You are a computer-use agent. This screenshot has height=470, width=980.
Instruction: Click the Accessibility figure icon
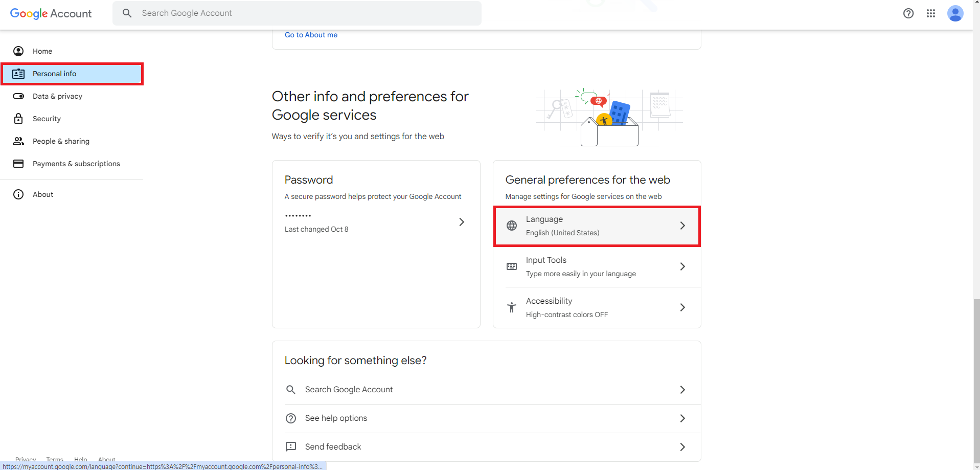512,307
